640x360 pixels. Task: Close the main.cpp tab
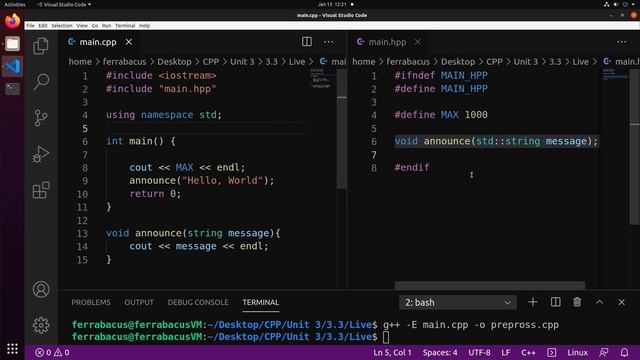coord(129,42)
